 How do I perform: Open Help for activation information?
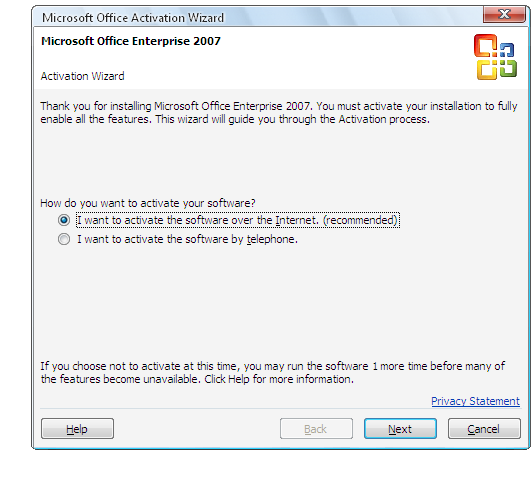coord(77,429)
